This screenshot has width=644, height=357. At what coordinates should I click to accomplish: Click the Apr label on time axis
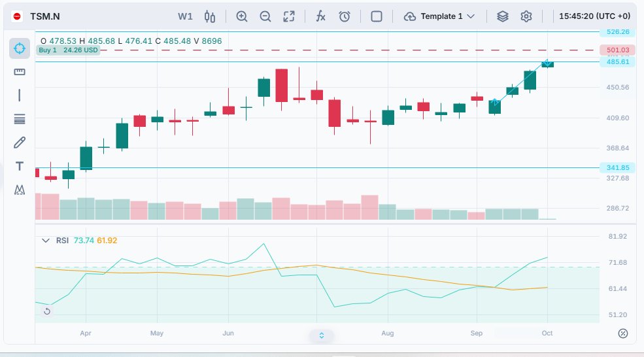[x=86, y=333]
